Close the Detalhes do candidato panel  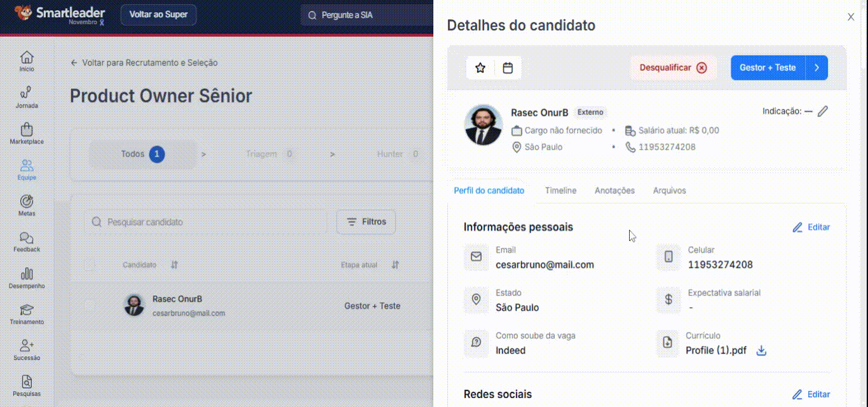click(851, 17)
